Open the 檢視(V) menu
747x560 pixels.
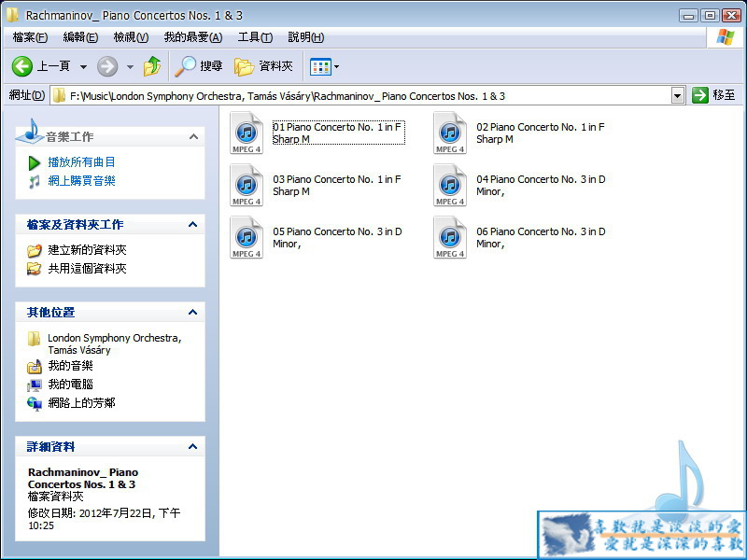point(131,37)
